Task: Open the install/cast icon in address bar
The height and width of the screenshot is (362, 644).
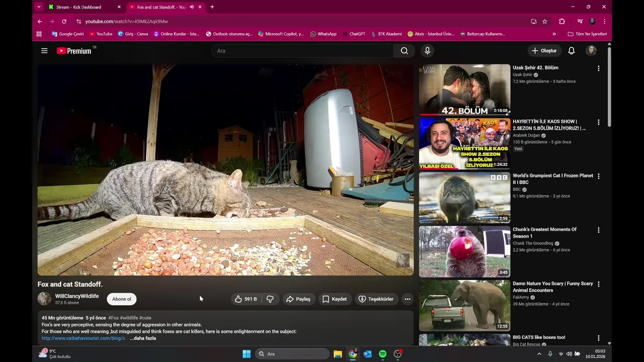Action: [533, 22]
